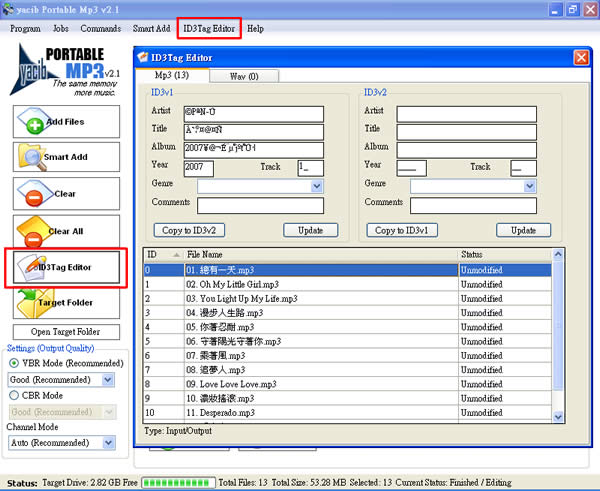Expand the ID3v1 Genre dropdown
The width and height of the screenshot is (600, 491).
[316, 186]
